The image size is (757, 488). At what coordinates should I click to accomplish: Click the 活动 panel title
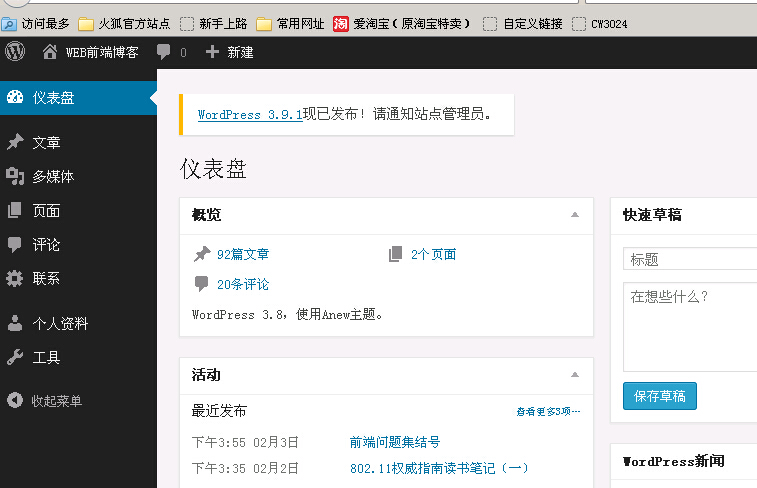[x=206, y=375]
